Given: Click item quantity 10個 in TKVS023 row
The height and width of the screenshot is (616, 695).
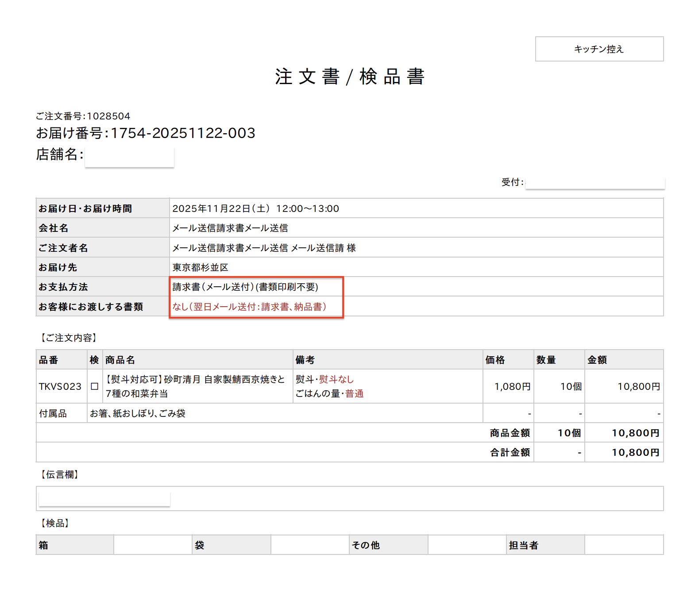Looking at the screenshot, I should (571, 386).
